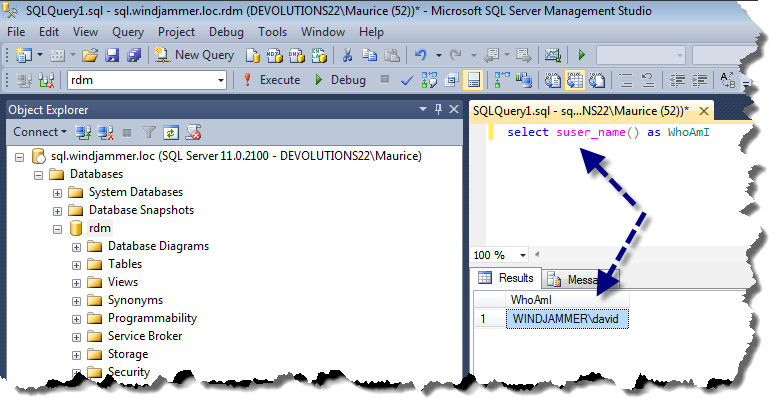Switch output to Results to File
This screenshot has height=398, width=769.
(597, 80)
